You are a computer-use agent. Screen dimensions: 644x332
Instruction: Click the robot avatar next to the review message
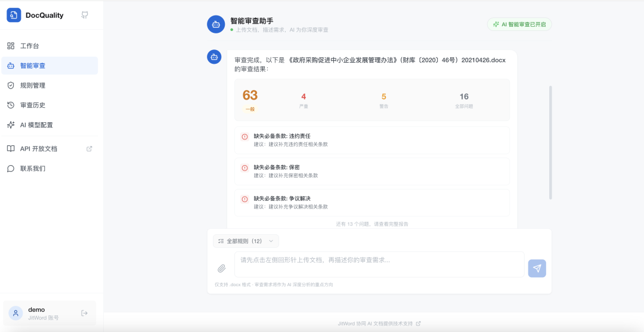tap(214, 57)
